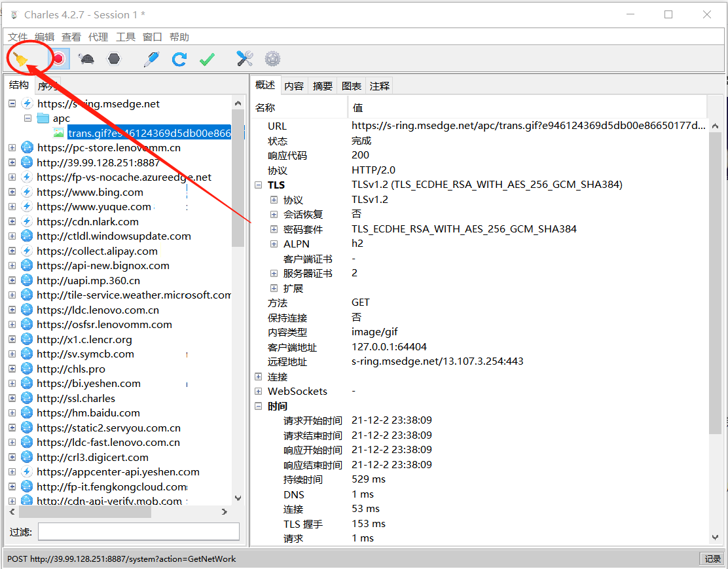Screen dimensions: 728x569
Task: Select http://uapi.mp.360.cn entry
Action: click(x=88, y=280)
